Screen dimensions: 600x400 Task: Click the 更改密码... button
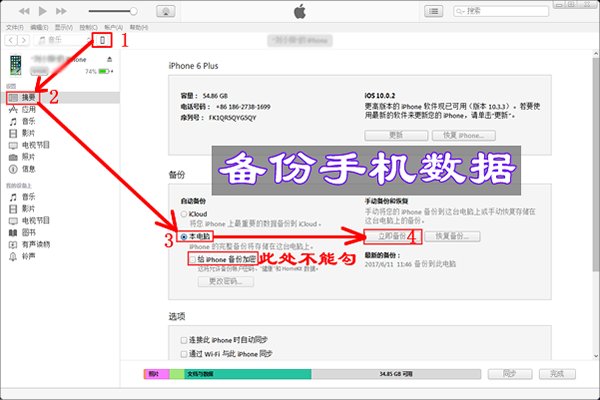pyautogui.click(x=226, y=281)
